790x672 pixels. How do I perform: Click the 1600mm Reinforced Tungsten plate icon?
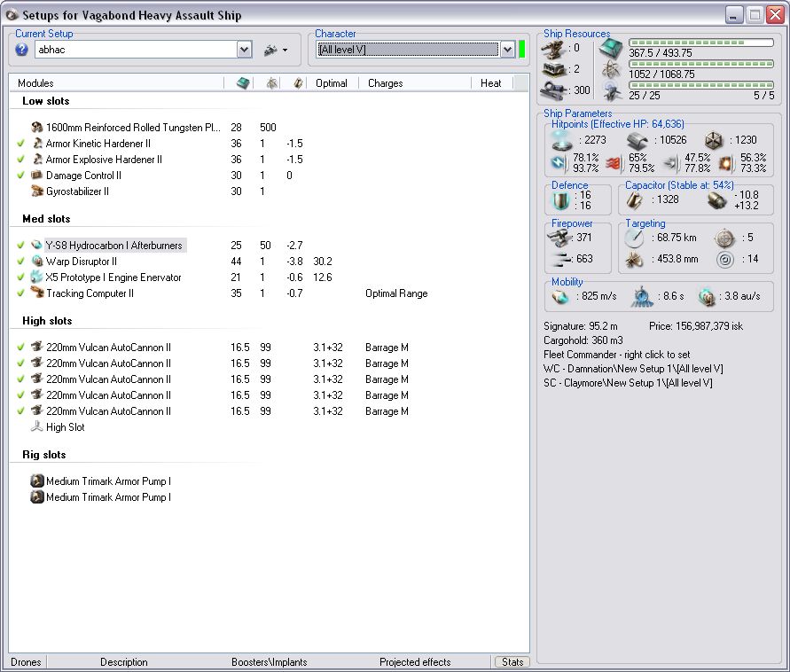[37, 128]
